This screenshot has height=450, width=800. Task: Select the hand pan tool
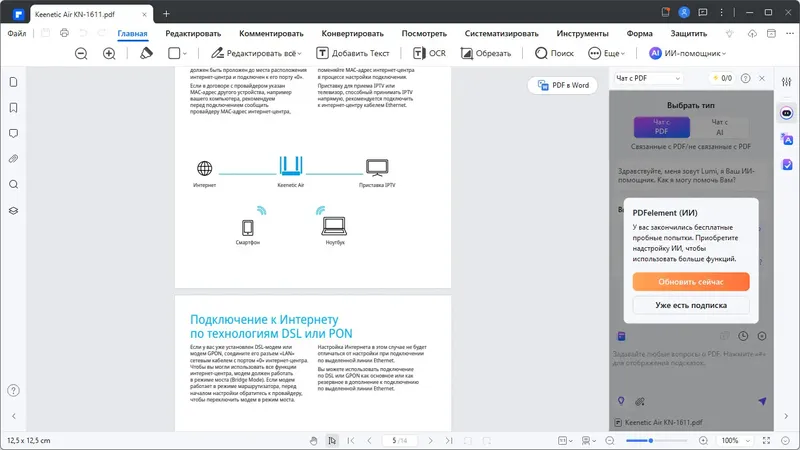click(x=314, y=440)
